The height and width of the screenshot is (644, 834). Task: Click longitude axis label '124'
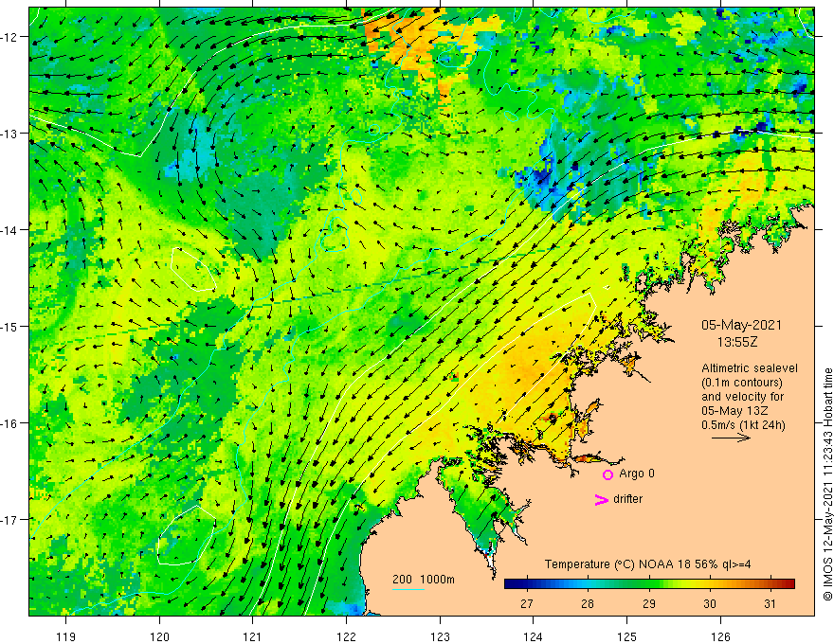tap(534, 636)
